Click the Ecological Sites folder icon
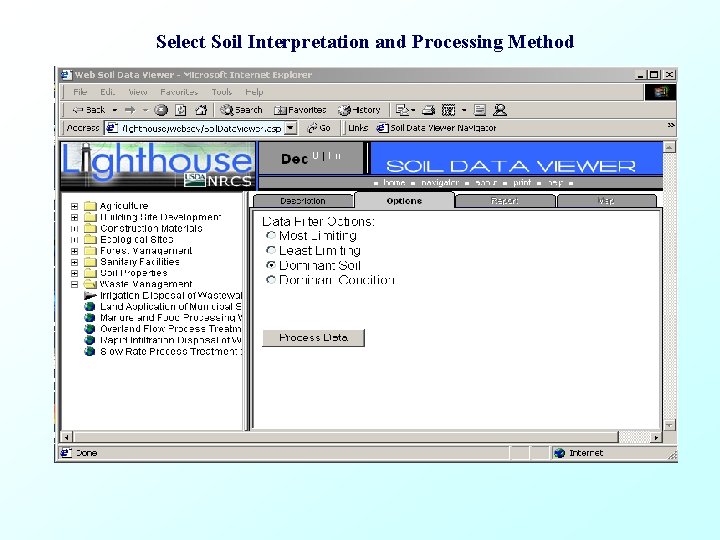720x540 pixels. click(90, 239)
